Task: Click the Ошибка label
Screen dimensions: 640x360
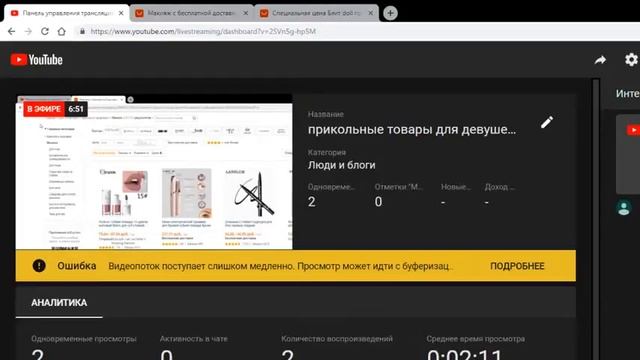Action: (x=77, y=266)
